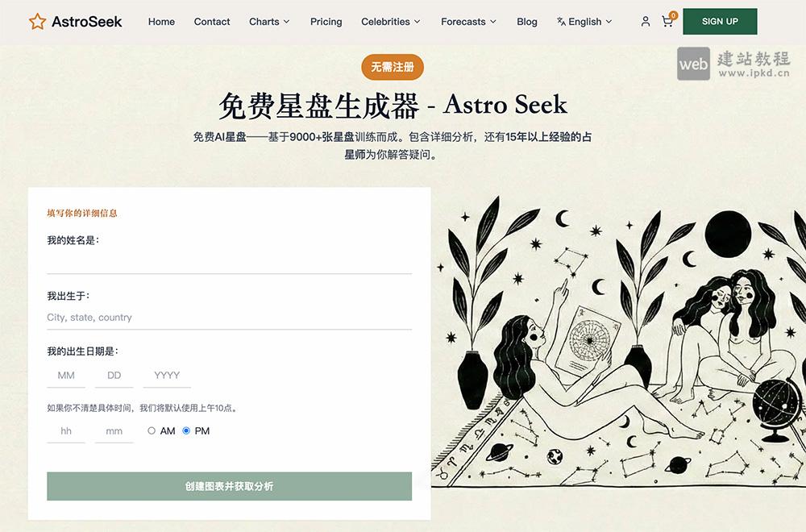Image resolution: width=806 pixels, height=532 pixels.
Task: Click the cart badge showing 0
Action: 673,15
